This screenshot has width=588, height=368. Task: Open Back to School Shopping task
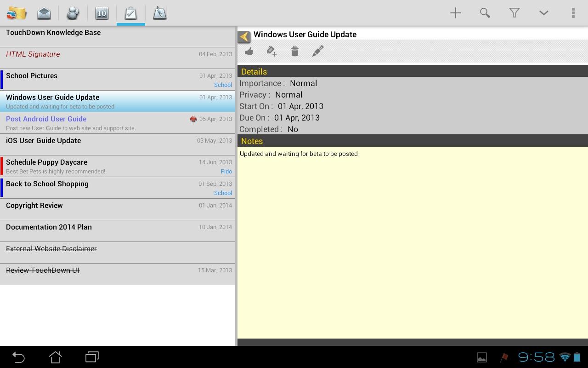(x=118, y=188)
